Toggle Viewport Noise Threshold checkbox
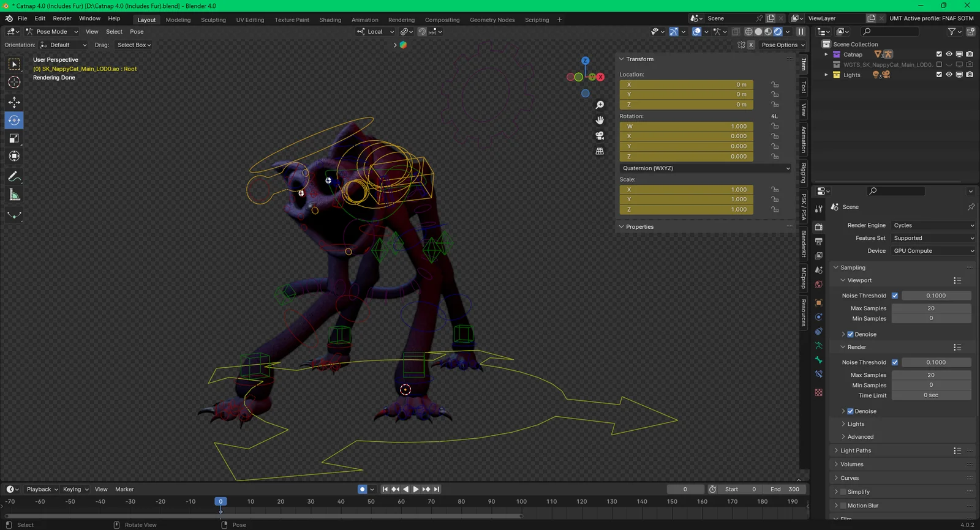Screen dimensions: 980x530 pos(895,296)
